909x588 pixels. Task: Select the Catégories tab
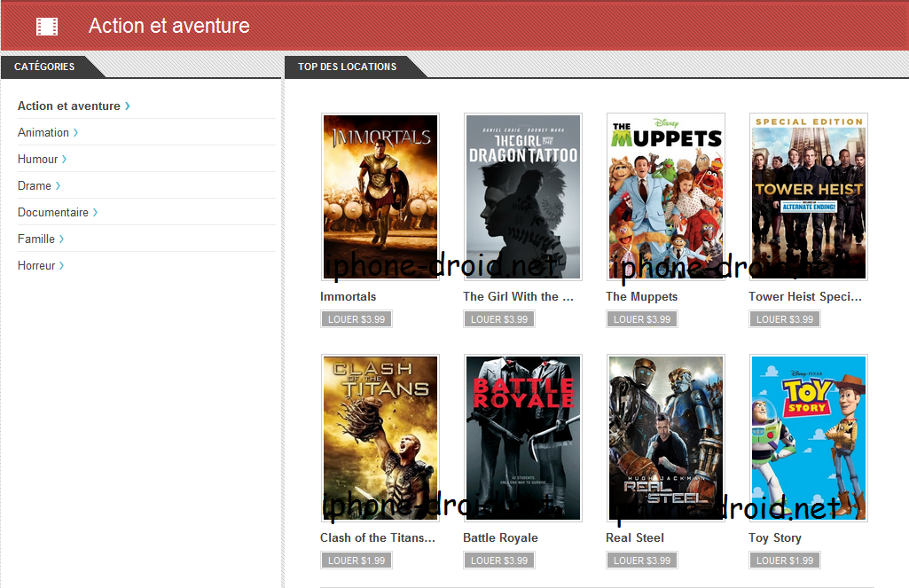click(x=44, y=67)
